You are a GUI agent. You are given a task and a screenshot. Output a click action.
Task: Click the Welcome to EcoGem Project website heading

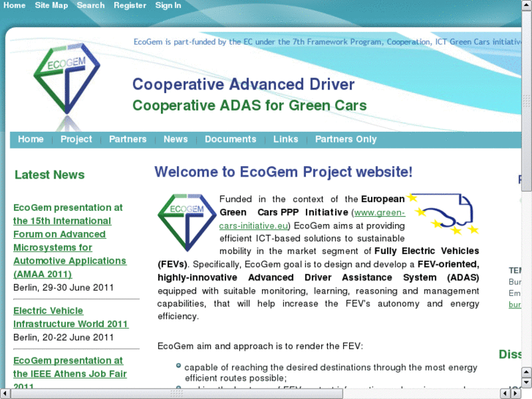(283, 172)
